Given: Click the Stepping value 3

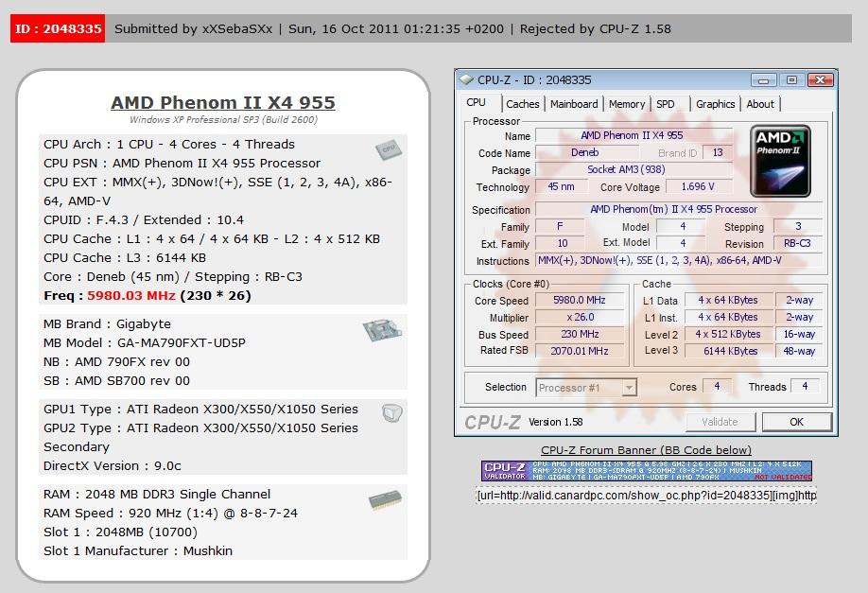Looking at the screenshot, I should (798, 226).
